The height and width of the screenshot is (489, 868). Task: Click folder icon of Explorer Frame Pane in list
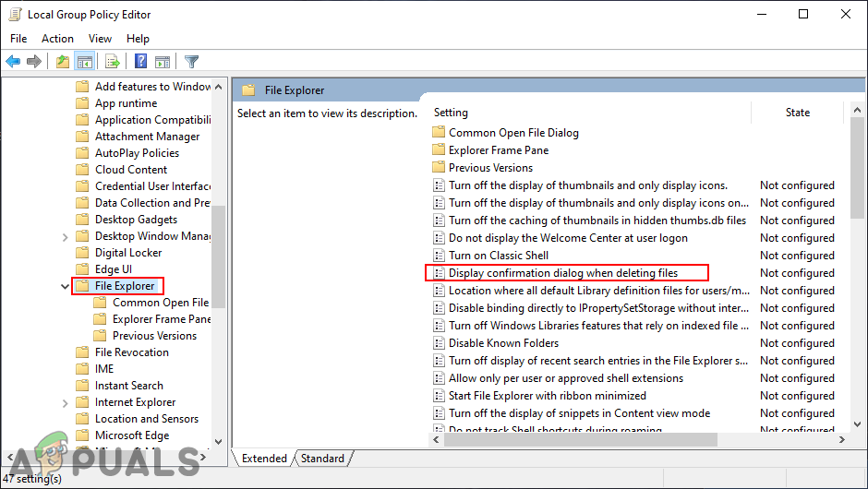439,149
